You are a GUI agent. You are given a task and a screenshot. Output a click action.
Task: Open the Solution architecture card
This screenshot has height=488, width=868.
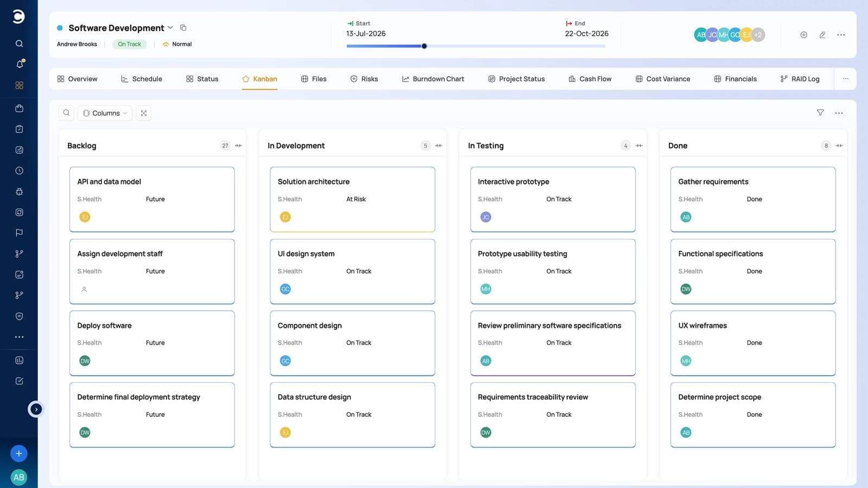353,199
